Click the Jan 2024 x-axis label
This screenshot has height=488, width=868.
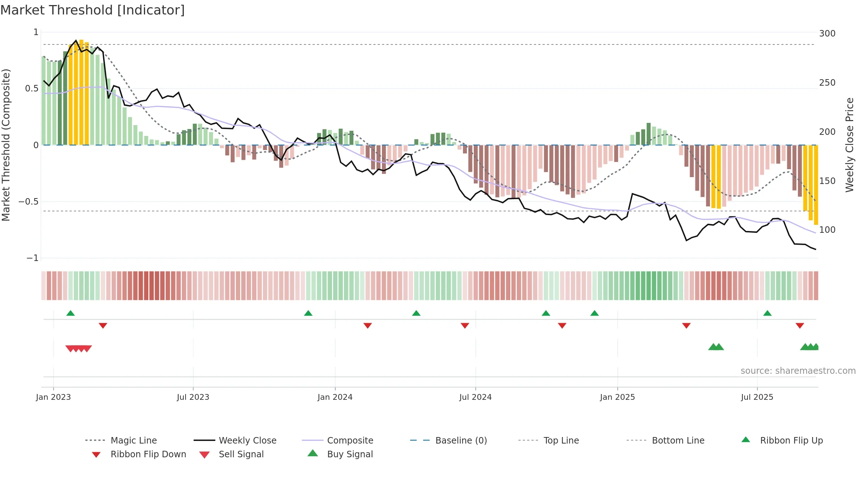point(335,397)
